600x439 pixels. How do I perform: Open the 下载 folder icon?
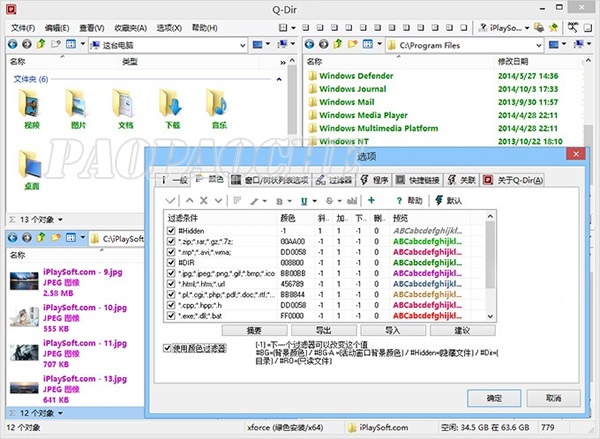[171, 103]
